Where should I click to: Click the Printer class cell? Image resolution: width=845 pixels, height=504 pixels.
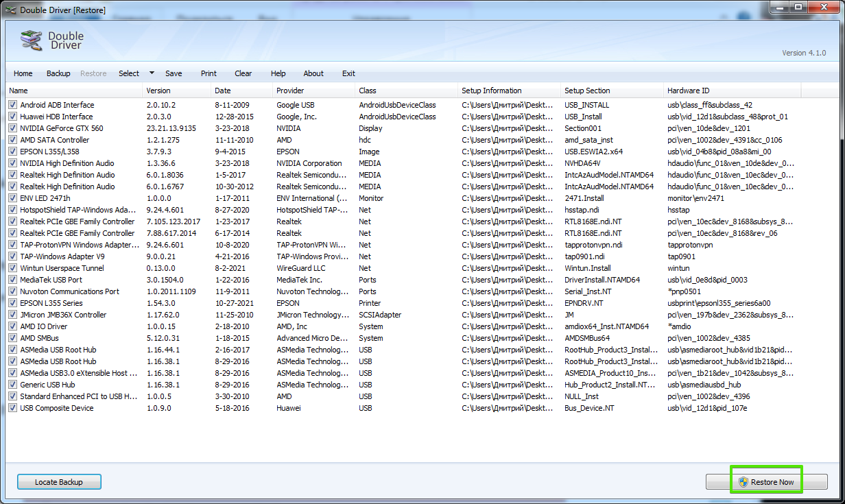370,303
